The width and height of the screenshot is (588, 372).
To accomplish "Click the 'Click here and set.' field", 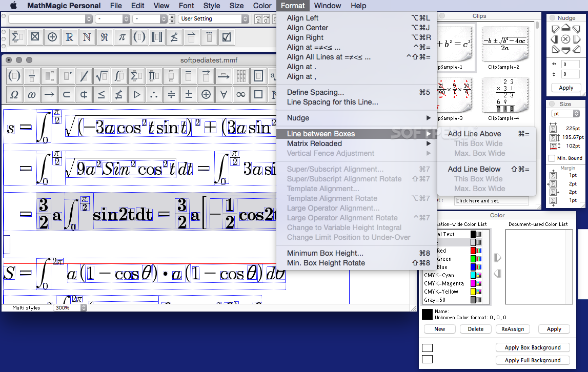I will pyautogui.click(x=491, y=201).
